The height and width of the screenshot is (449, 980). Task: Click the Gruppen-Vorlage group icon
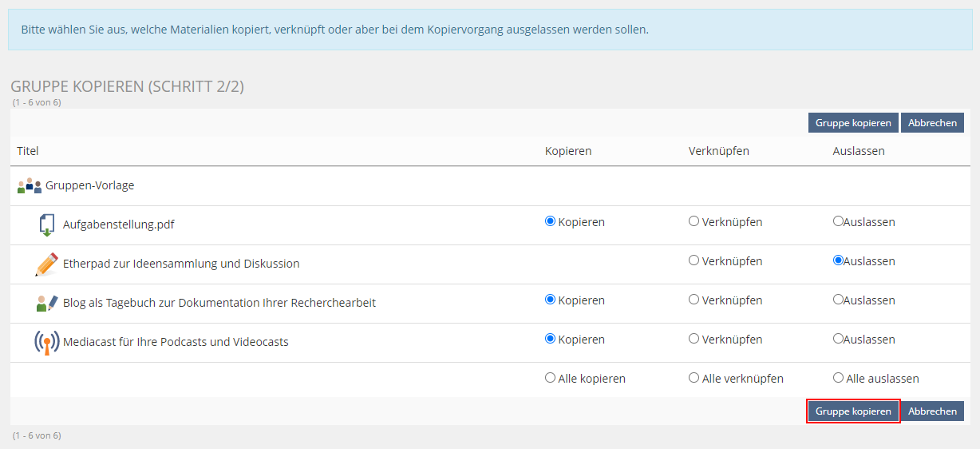pyautogui.click(x=29, y=185)
